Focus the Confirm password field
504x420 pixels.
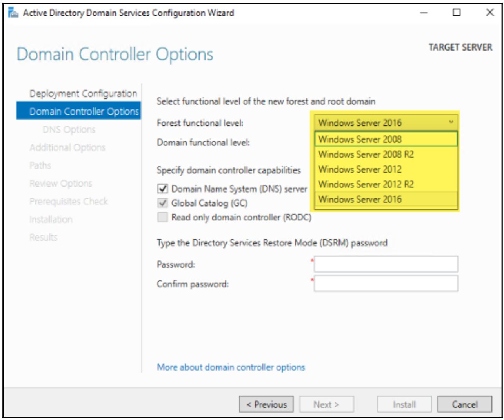click(x=386, y=284)
